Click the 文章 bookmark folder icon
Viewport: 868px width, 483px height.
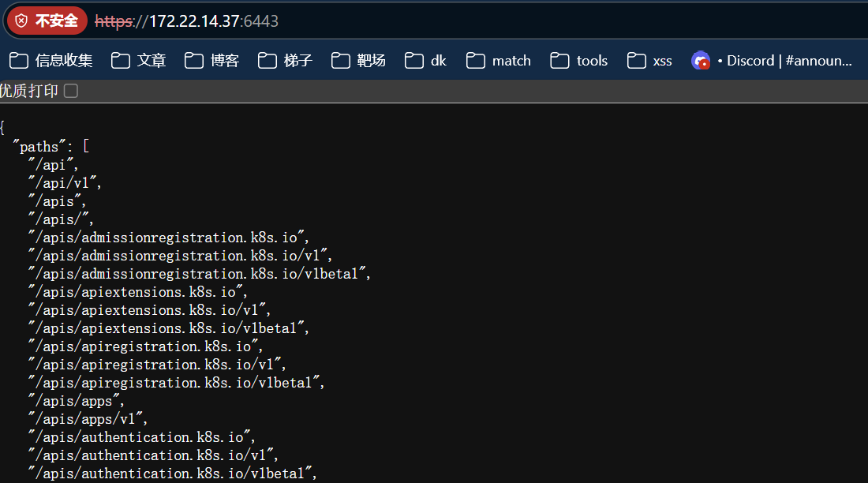tap(121, 61)
